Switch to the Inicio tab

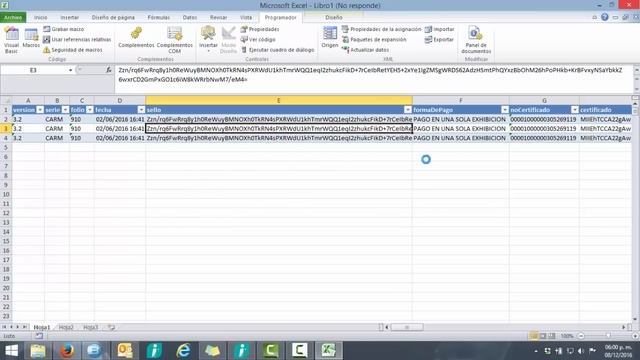[x=40, y=18]
